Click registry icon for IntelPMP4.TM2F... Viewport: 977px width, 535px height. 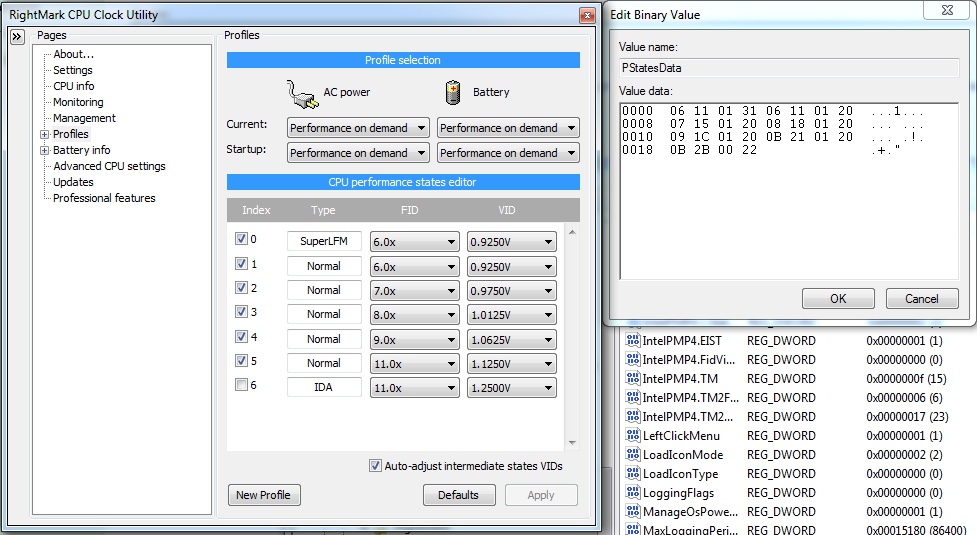(x=632, y=397)
